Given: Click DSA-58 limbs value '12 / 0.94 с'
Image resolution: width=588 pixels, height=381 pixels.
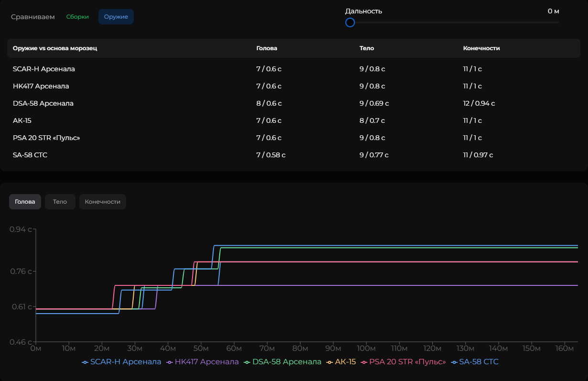Looking at the screenshot, I should coord(479,103).
